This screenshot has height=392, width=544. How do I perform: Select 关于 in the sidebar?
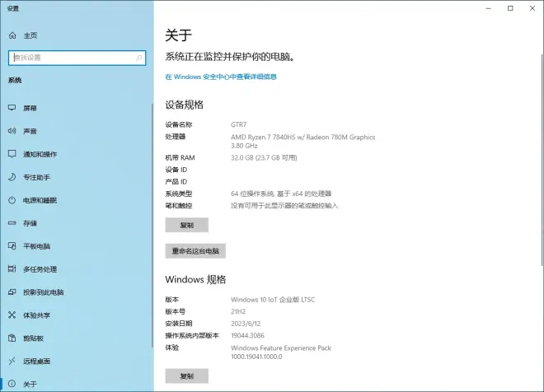[x=30, y=385]
